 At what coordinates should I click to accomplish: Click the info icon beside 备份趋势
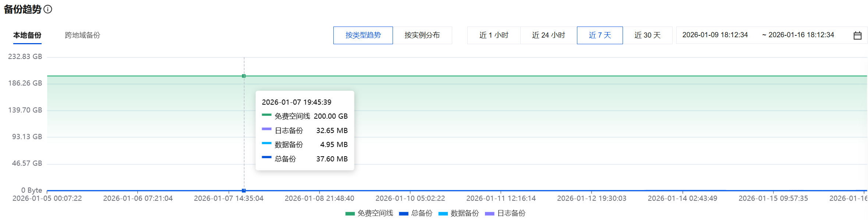48,9
